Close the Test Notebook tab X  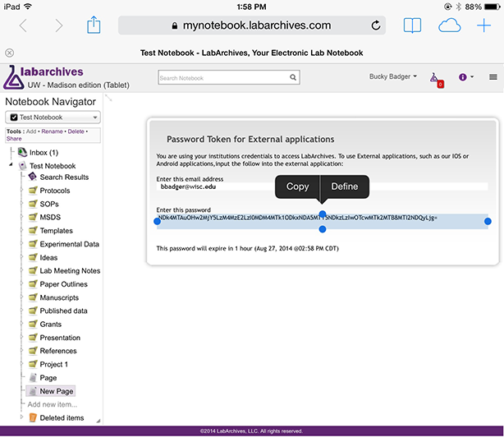pos(10,53)
